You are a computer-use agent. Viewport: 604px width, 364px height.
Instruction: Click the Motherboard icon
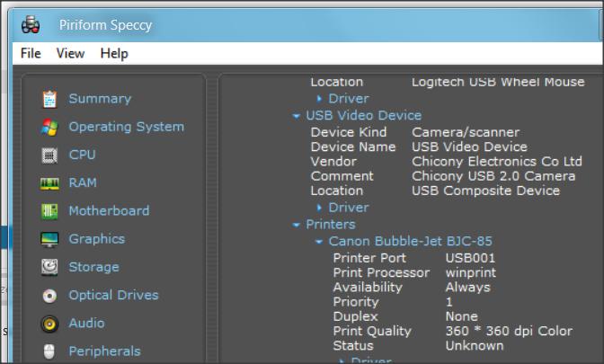click(49, 211)
